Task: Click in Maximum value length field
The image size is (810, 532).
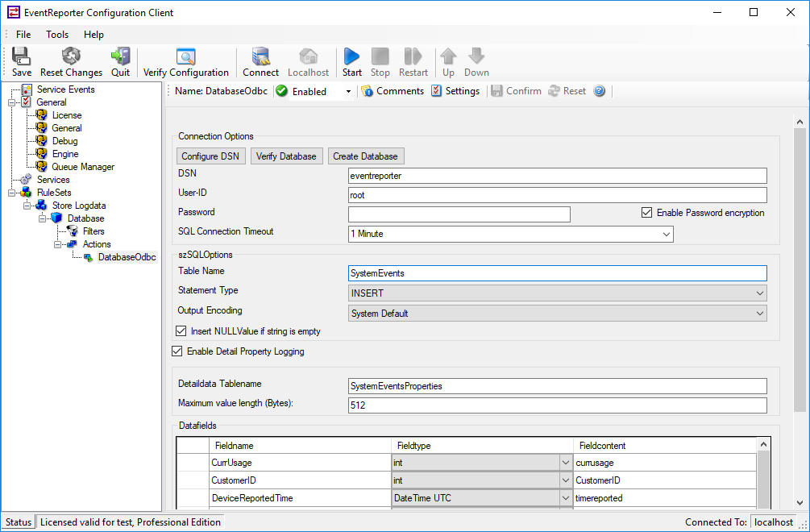Action: point(558,405)
